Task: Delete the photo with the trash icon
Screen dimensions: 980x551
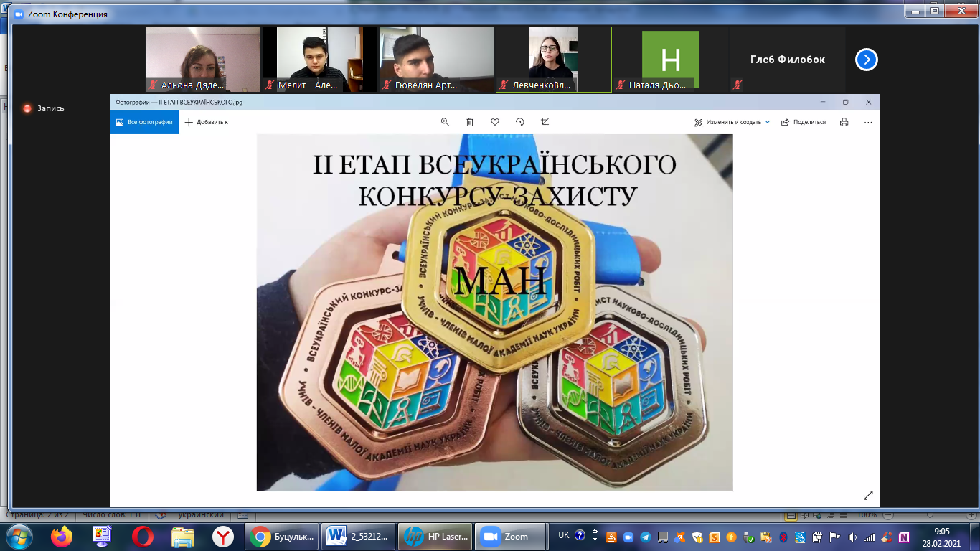Action: [470, 122]
